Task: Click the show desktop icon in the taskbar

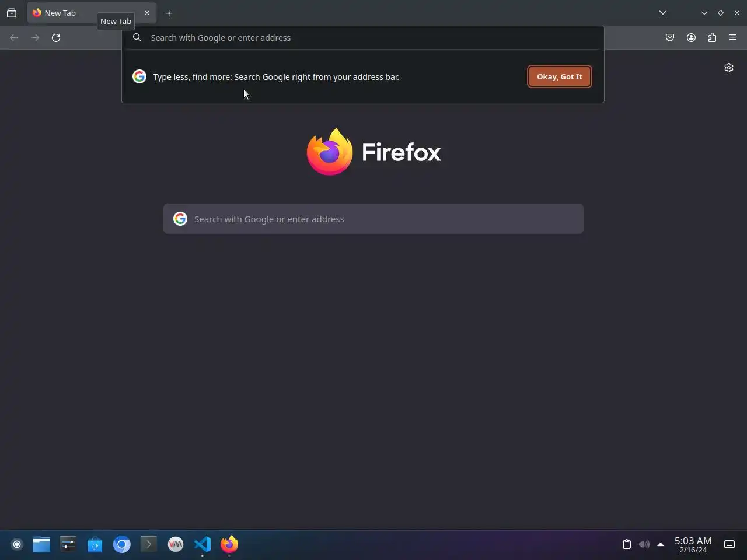Action: coord(729,544)
